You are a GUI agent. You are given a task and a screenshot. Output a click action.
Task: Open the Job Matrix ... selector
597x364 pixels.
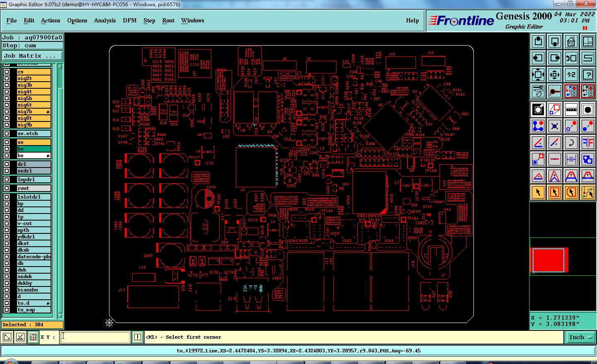(x=32, y=56)
